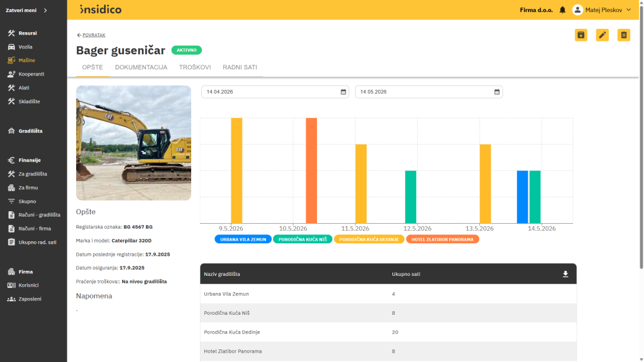Click the pencil edit icon button

pyautogui.click(x=602, y=35)
